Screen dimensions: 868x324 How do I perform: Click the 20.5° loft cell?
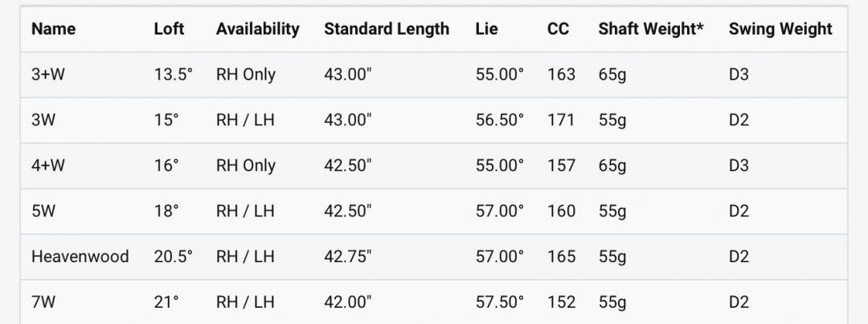coord(174,256)
